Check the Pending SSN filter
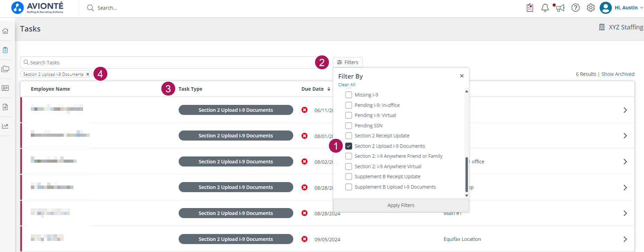Viewport: 644px width, 252px height. click(349, 126)
